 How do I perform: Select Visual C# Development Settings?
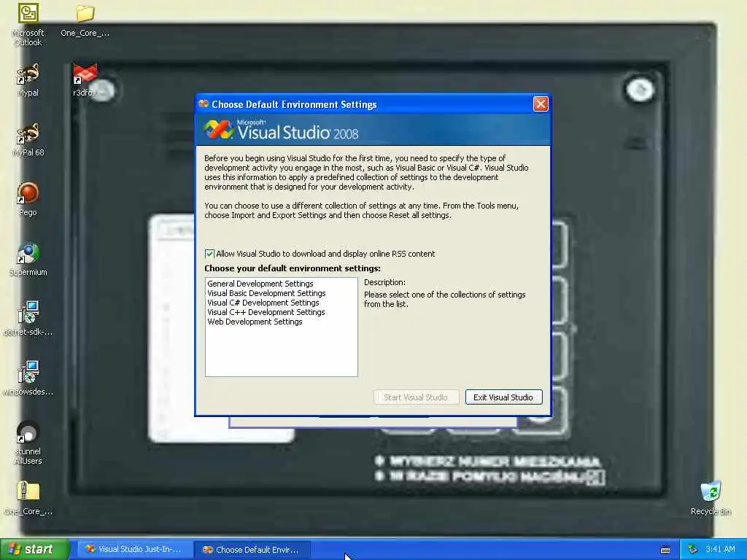[263, 303]
